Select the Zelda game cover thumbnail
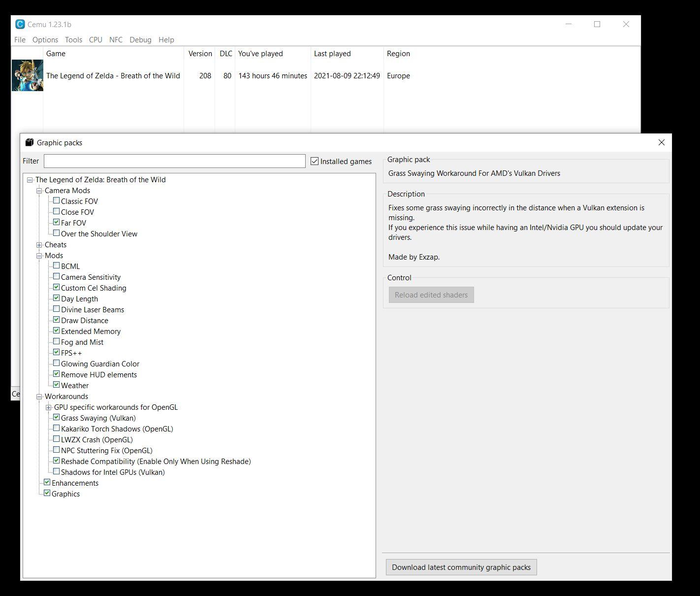 pos(28,75)
